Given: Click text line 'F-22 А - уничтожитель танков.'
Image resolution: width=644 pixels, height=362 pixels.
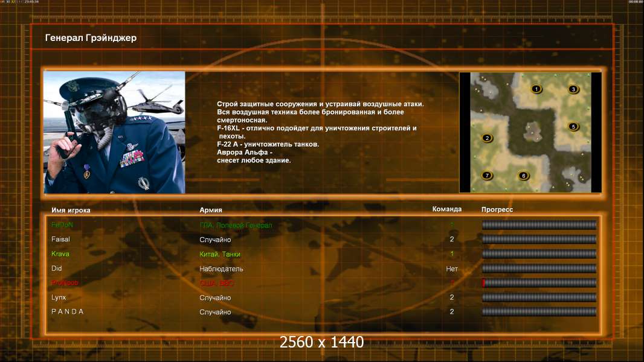Looking at the screenshot, I should pyautogui.click(x=268, y=144).
